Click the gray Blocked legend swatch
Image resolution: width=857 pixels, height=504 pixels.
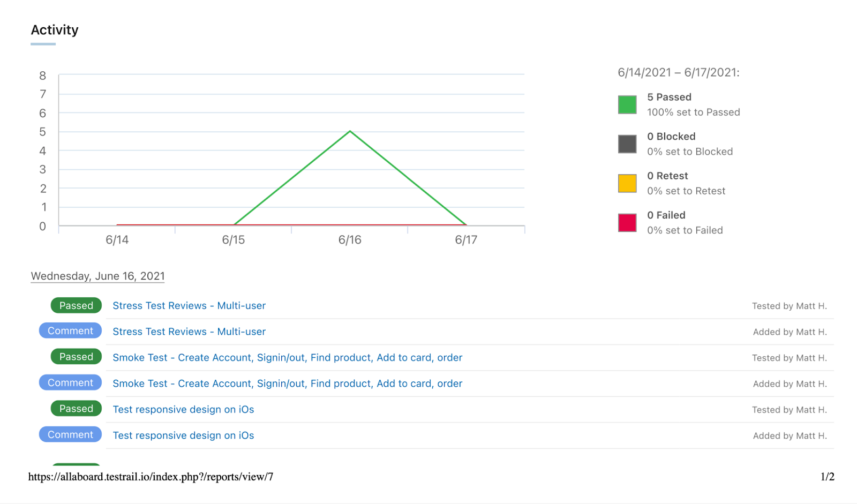pos(627,144)
